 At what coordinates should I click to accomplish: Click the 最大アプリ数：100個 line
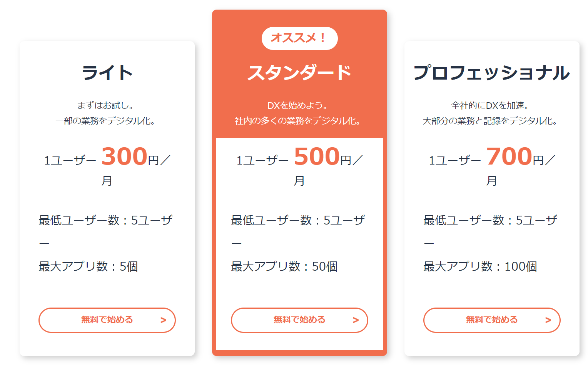click(x=480, y=266)
